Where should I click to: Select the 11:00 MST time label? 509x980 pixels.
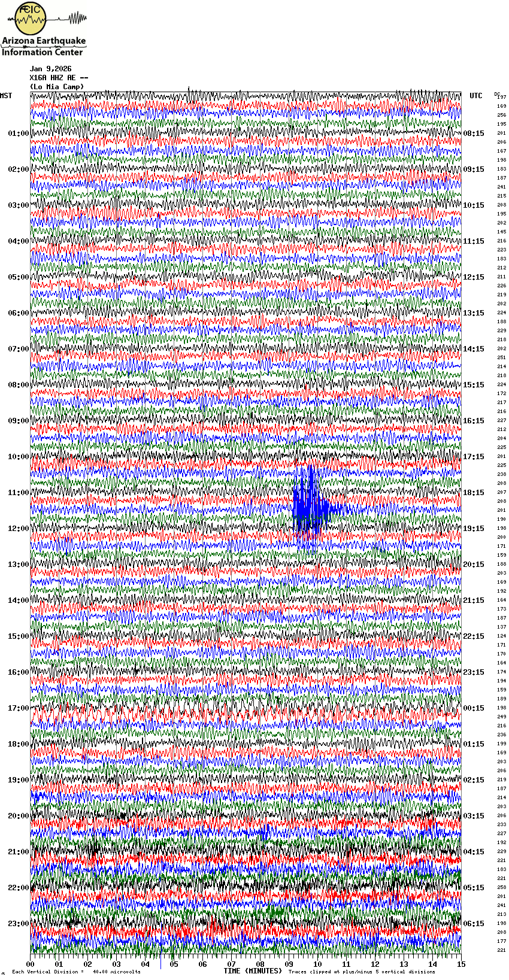tap(18, 493)
